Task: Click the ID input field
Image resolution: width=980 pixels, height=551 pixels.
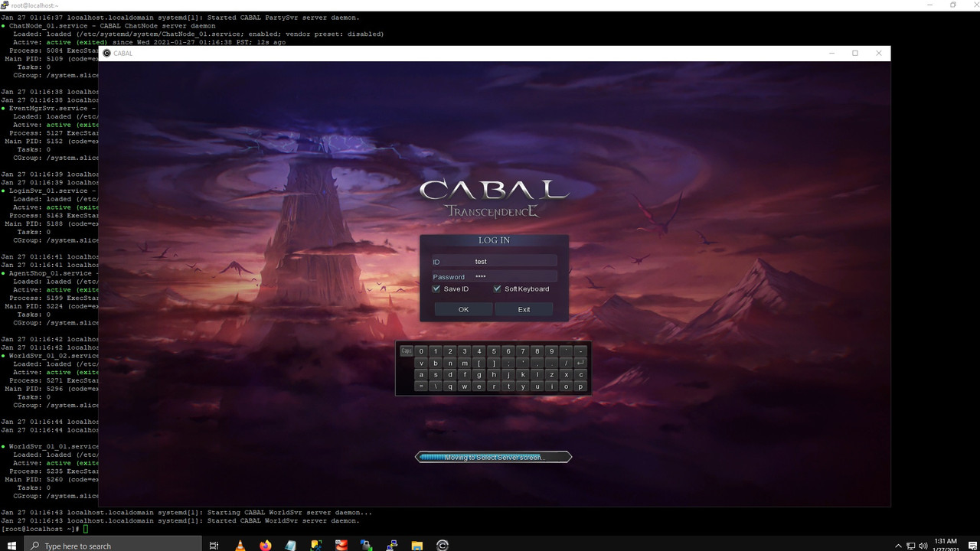Action: click(494, 262)
